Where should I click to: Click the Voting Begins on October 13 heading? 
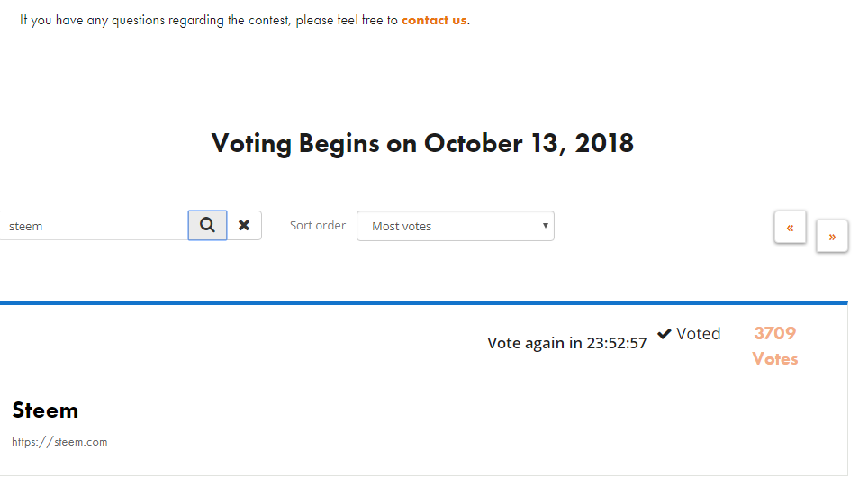coord(422,143)
